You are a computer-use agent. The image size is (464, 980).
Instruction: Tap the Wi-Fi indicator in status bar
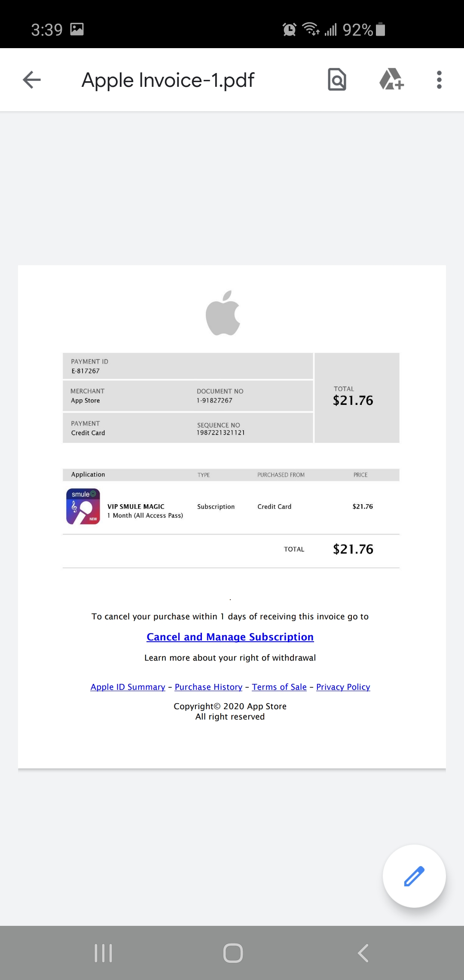[311, 29]
